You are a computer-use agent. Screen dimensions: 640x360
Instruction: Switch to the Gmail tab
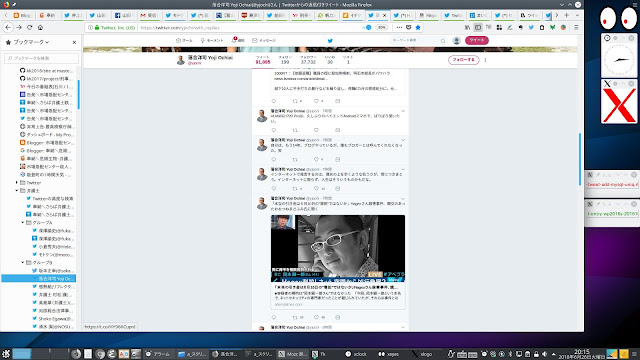pos(149,15)
